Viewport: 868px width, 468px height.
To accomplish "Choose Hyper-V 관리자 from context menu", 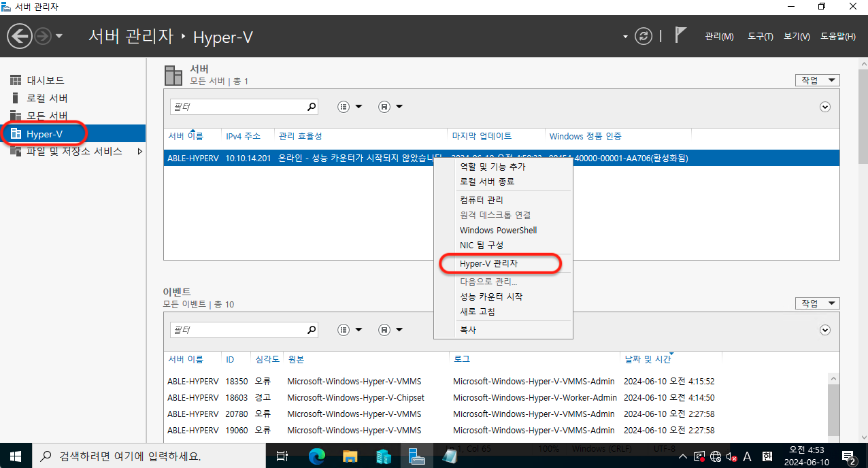I will 488,263.
